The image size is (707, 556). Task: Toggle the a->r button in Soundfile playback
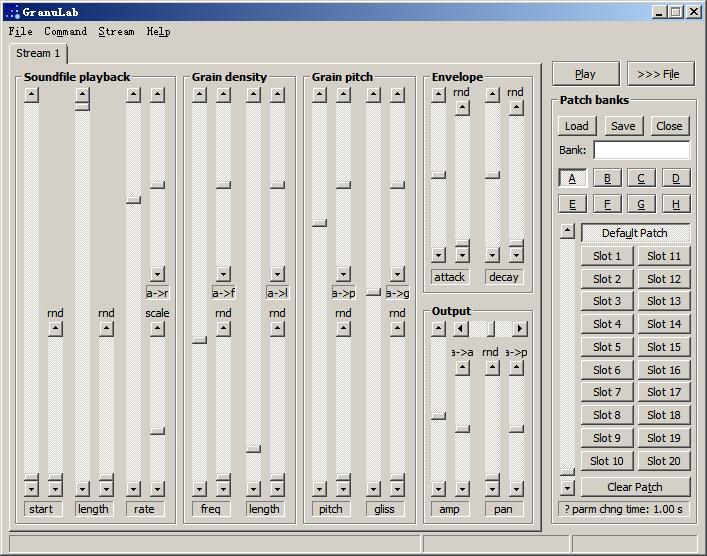(x=157, y=293)
